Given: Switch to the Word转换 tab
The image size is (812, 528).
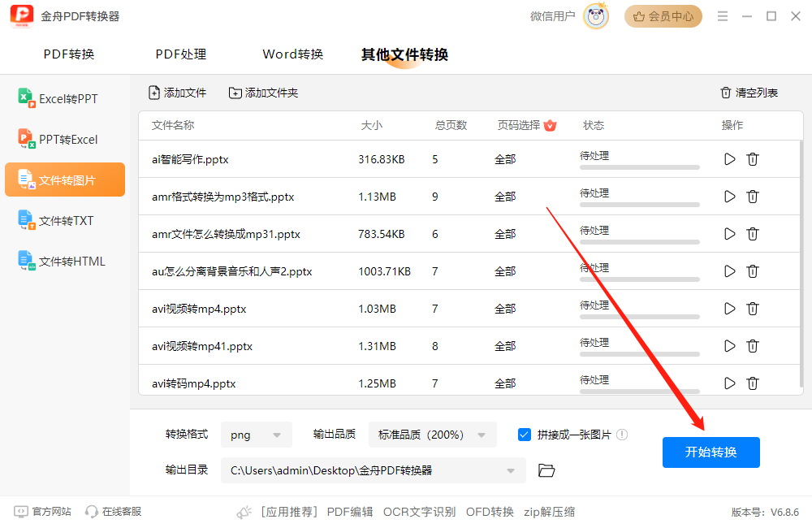Looking at the screenshot, I should (292, 54).
